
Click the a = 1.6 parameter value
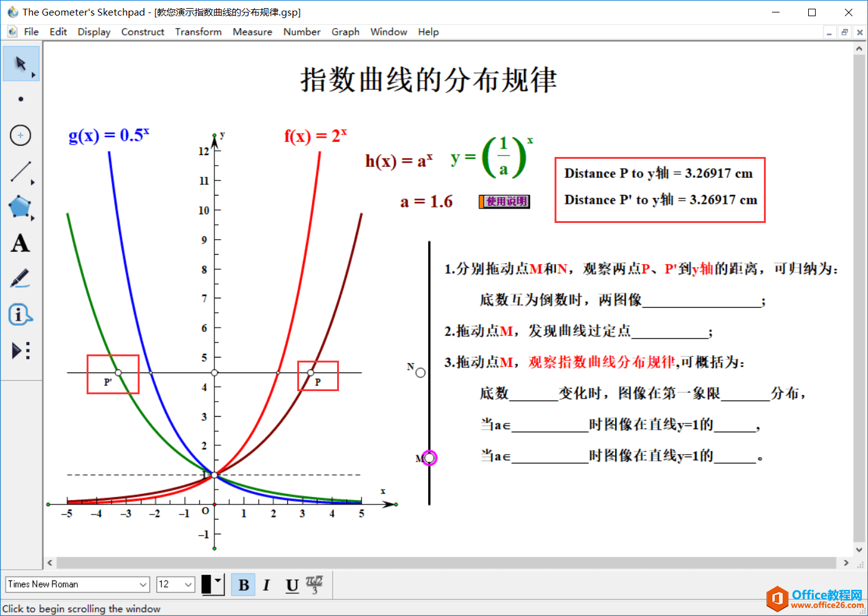tap(426, 202)
